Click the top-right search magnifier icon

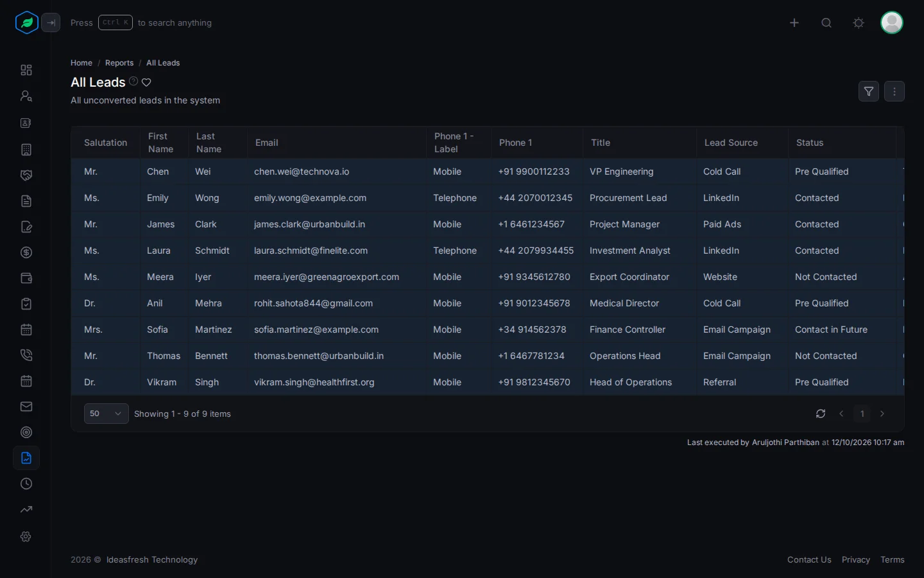tap(826, 23)
